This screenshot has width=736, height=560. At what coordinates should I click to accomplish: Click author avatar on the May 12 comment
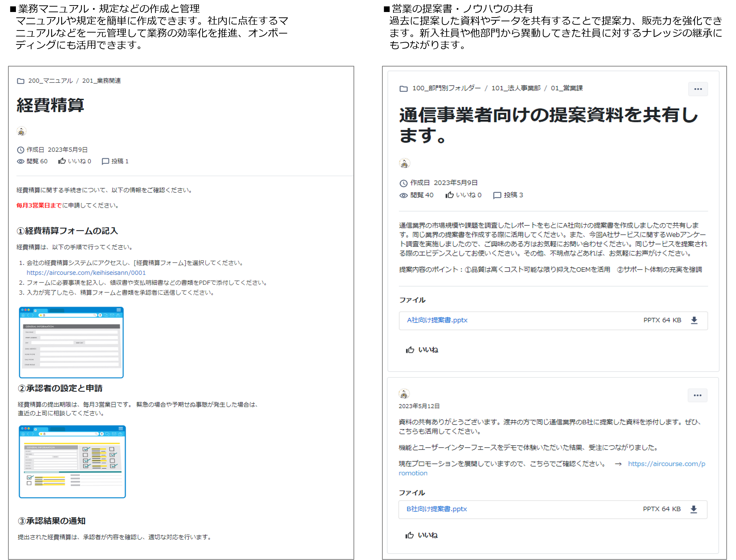404,394
